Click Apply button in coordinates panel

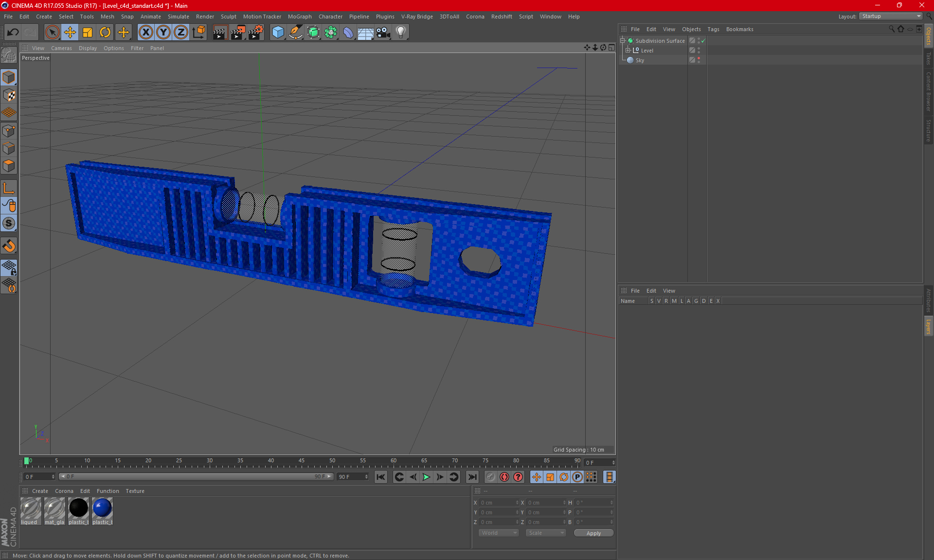pyautogui.click(x=593, y=533)
